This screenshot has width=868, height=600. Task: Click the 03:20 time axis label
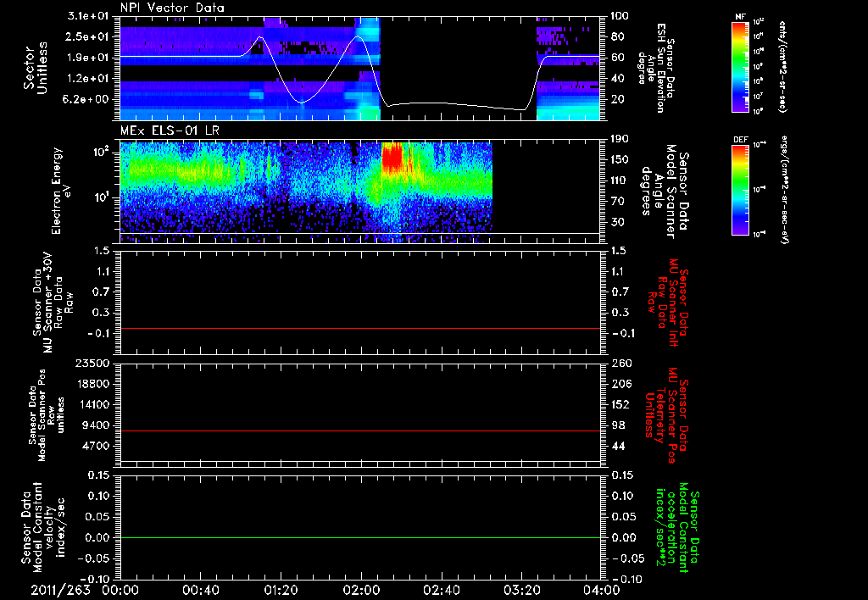521,591
